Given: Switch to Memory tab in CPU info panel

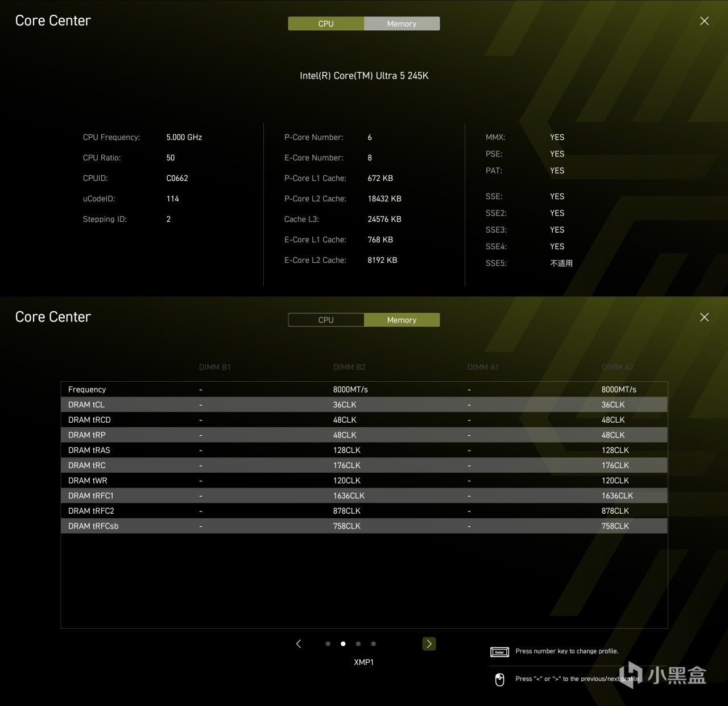Looking at the screenshot, I should [402, 23].
